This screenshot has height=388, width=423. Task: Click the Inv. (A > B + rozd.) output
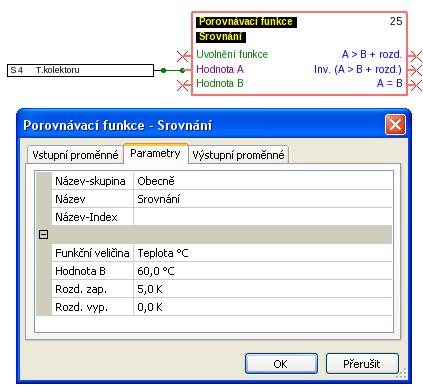click(x=358, y=69)
